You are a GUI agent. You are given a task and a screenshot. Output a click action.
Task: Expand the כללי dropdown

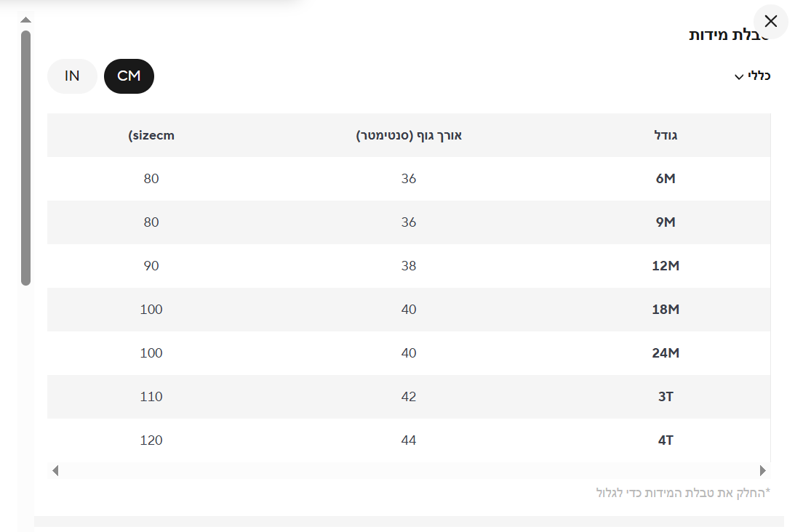pos(752,76)
